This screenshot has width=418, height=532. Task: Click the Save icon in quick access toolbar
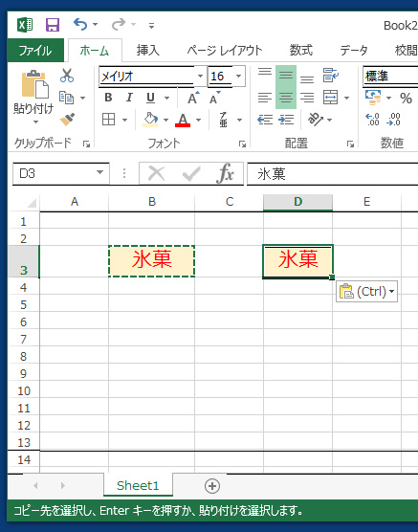point(53,25)
